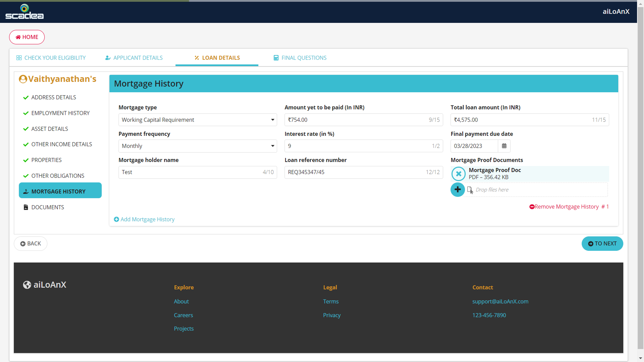Click the globe icon beside aiLoAnX footer

[27, 285]
